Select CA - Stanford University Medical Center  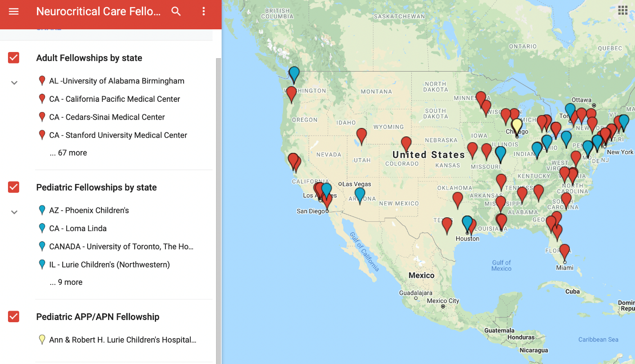118,135
